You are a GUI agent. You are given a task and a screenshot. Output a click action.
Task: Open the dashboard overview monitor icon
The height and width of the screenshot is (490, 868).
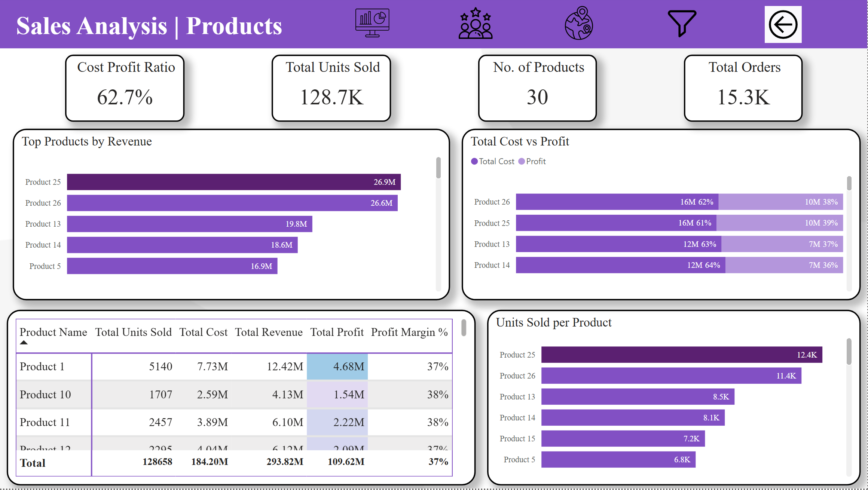pyautogui.click(x=372, y=23)
